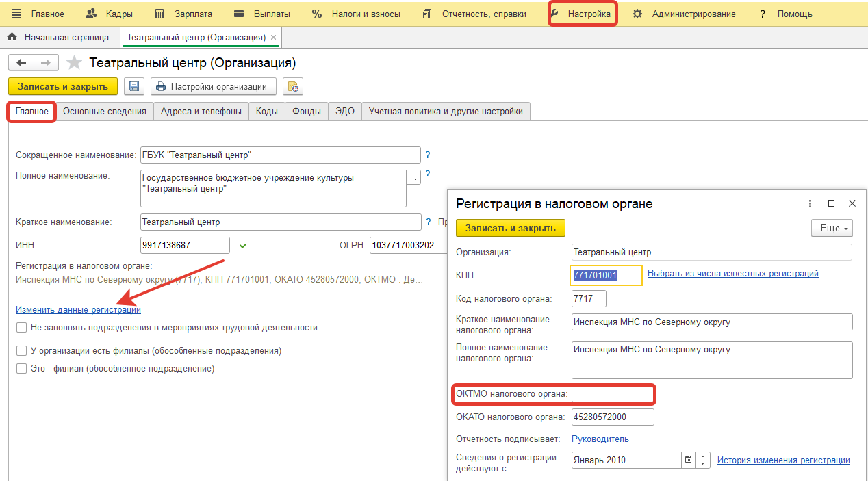Click the three-dot menu in registration dialog

click(x=810, y=204)
